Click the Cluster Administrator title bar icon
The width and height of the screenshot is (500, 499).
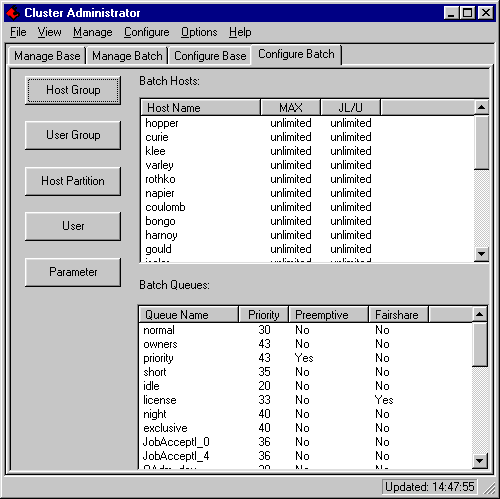click(13, 13)
